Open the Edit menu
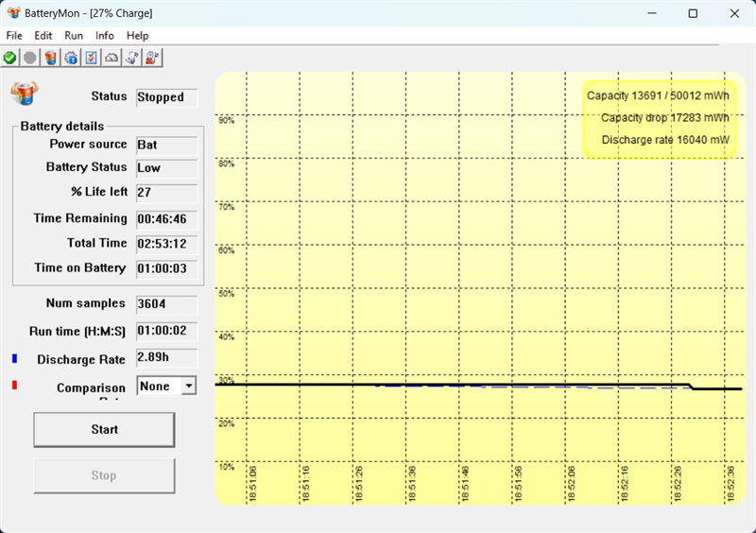Image resolution: width=756 pixels, height=533 pixels. click(x=43, y=36)
